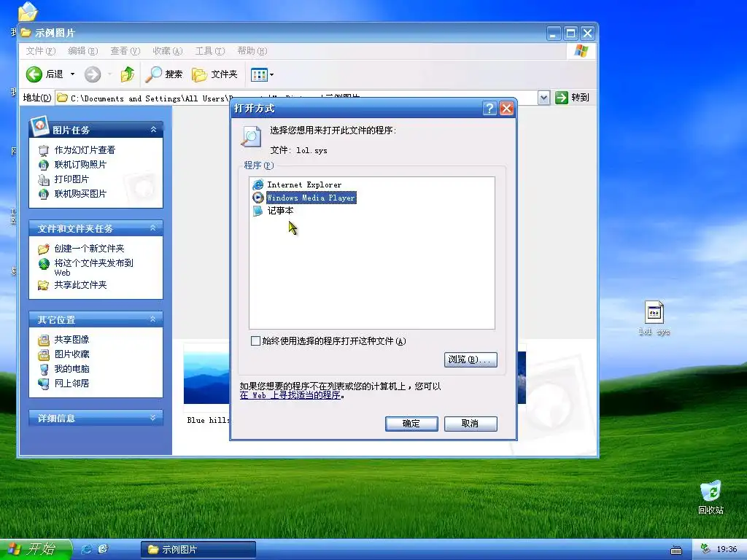Click the order prints online icon (联机订购照片)

[x=43, y=165]
